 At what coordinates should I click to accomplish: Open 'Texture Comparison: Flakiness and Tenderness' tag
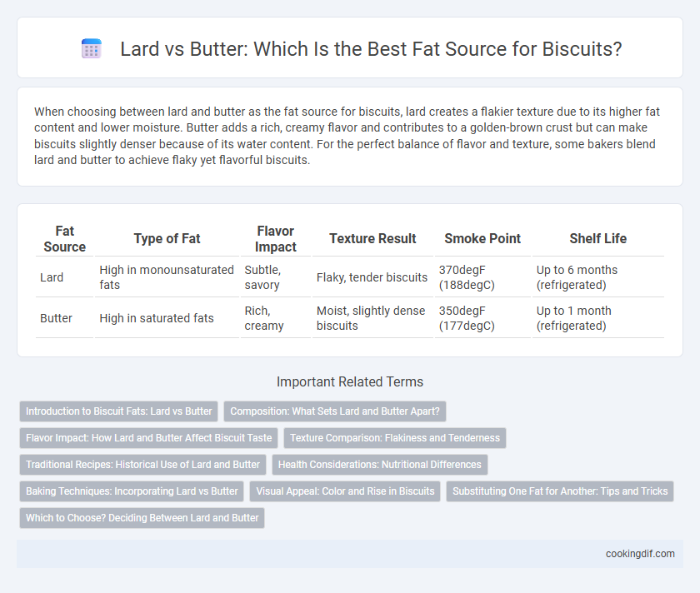(x=395, y=438)
